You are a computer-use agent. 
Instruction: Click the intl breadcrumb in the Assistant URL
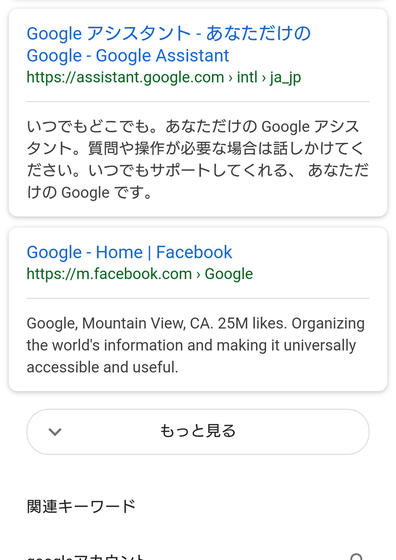click(247, 77)
